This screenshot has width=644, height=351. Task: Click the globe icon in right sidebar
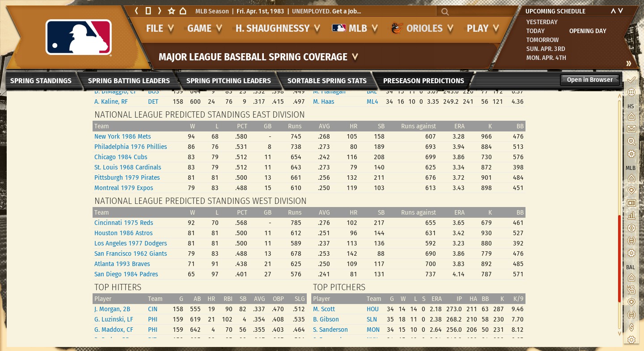click(631, 93)
